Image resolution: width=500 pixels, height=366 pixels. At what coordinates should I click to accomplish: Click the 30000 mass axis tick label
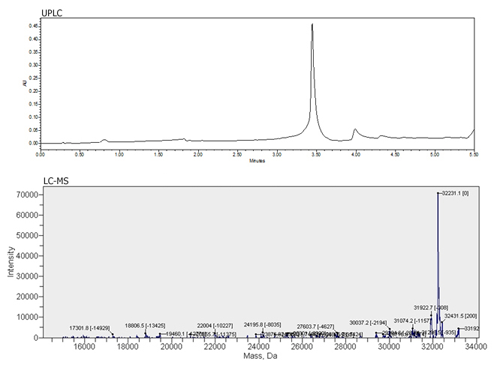click(389, 346)
